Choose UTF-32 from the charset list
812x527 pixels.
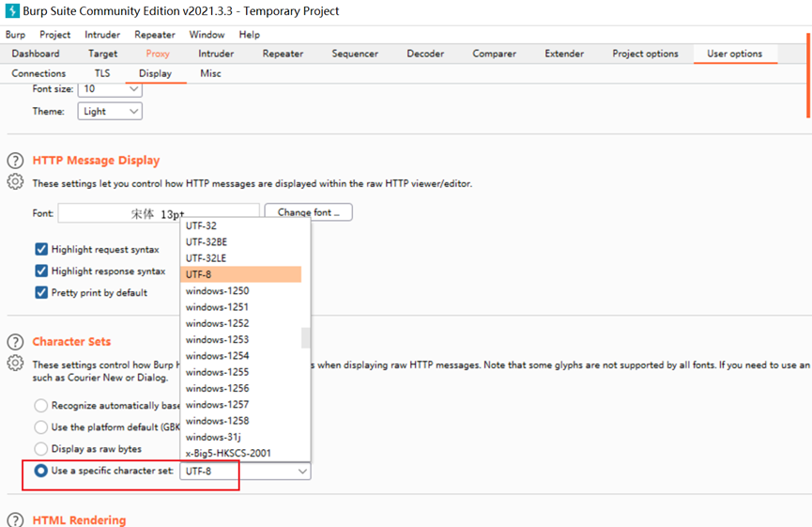click(x=241, y=226)
